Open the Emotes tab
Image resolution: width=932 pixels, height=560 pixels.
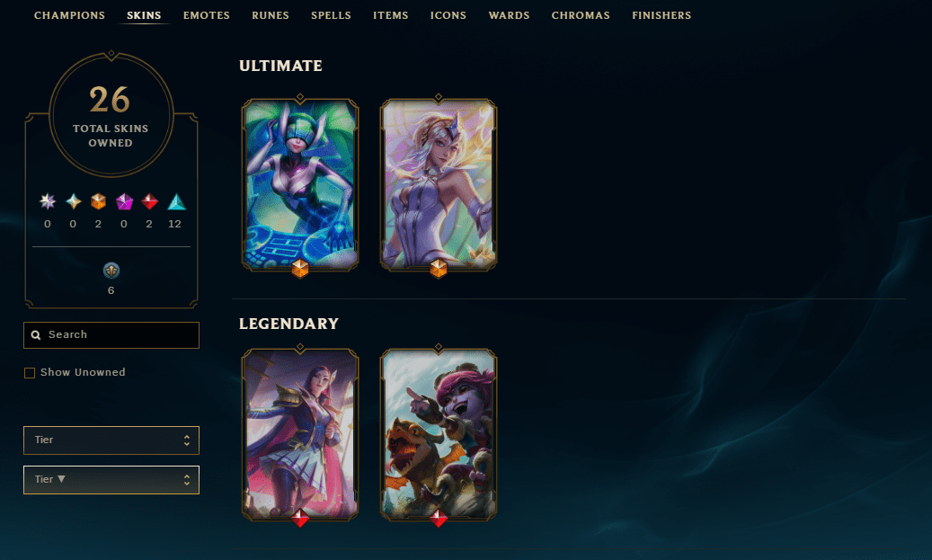206,15
